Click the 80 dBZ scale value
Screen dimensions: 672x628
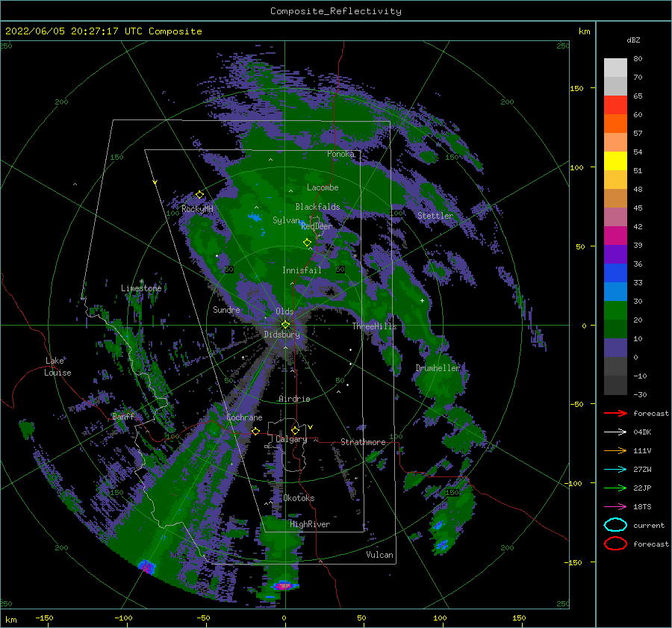click(x=638, y=58)
